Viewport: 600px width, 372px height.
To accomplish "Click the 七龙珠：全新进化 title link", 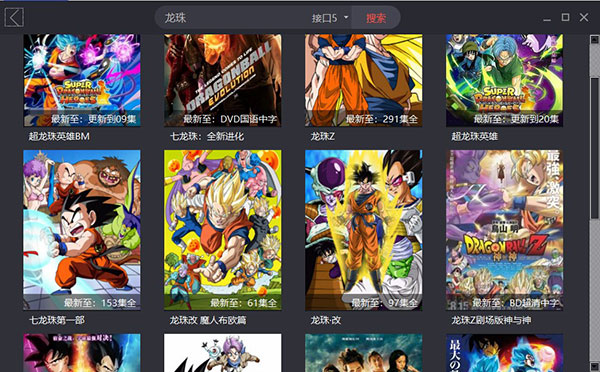I will click(x=207, y=136).
